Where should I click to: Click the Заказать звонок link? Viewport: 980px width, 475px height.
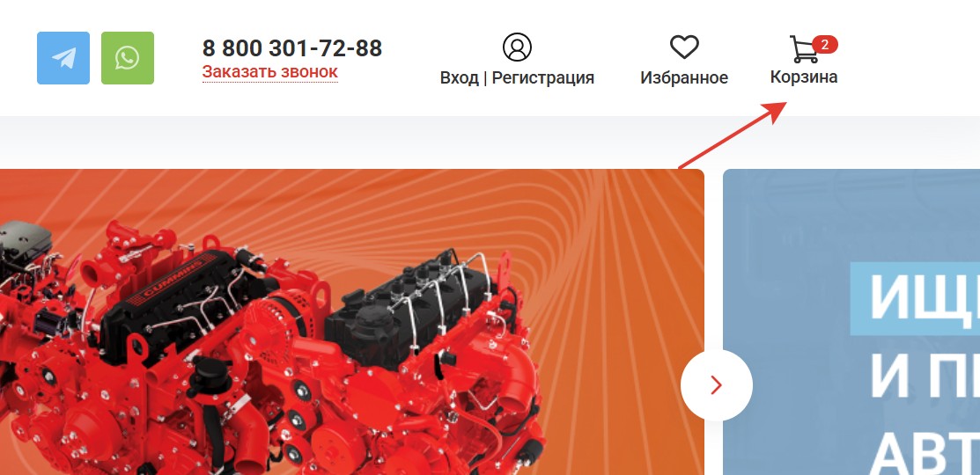pyautogui.click(x=270, y=72)
